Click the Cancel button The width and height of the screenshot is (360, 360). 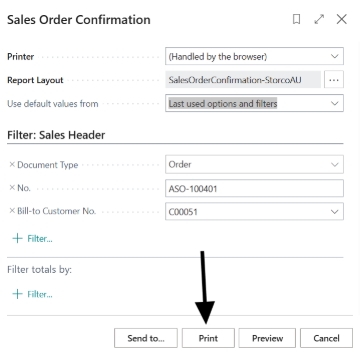pyautogui.click(x=326, y=338)
